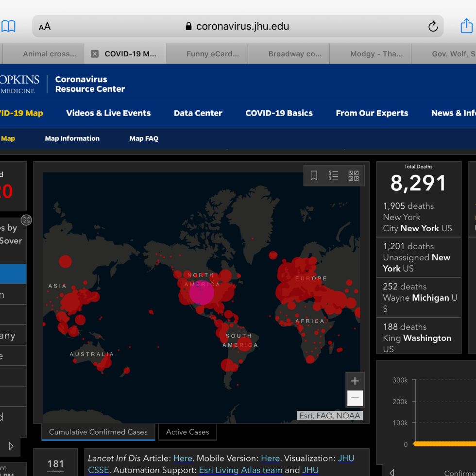Tap the coronavirus.jhu.edu address bar
Screen dimensions: 476x476
(238, 26)
